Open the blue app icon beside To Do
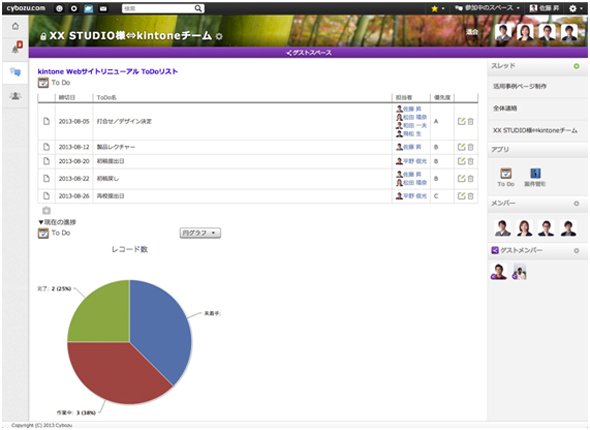Viewport: 590px width, 430px height. click(535, 177)
